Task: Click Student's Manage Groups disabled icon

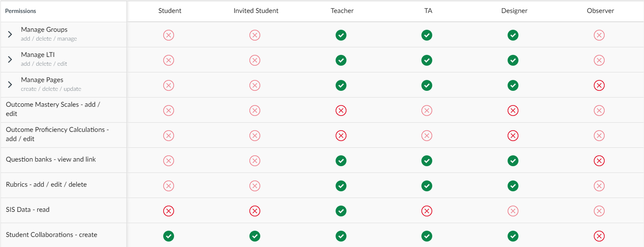Action: point(169,35)
